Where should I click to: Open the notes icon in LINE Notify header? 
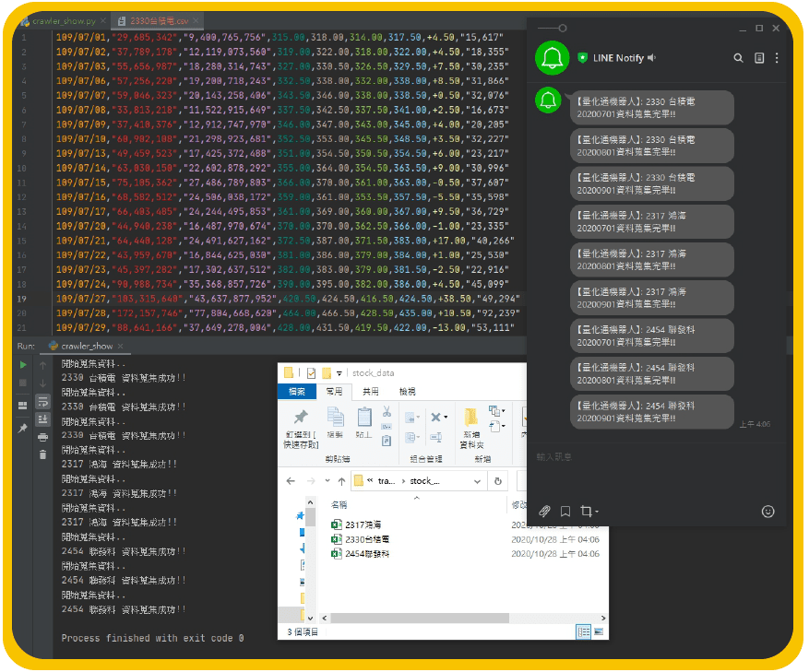click(759, 58)
